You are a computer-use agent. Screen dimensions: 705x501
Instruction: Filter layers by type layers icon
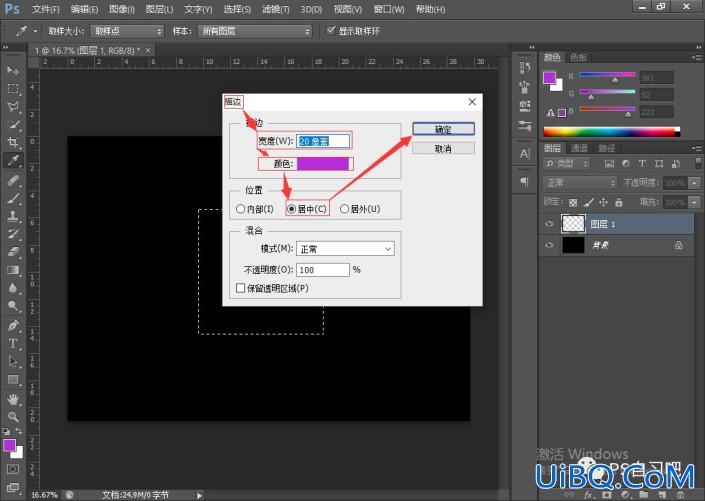pyautogui.click(x=642, y=163)
